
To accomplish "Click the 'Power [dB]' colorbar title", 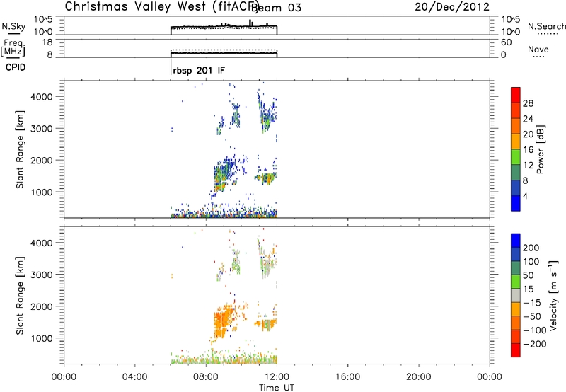I will (x=540, y=149).
